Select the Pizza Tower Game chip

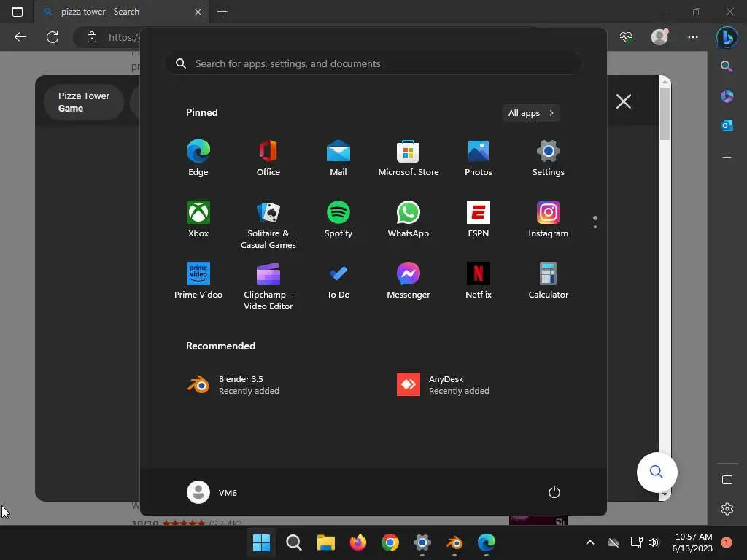(x=84, y=102)
